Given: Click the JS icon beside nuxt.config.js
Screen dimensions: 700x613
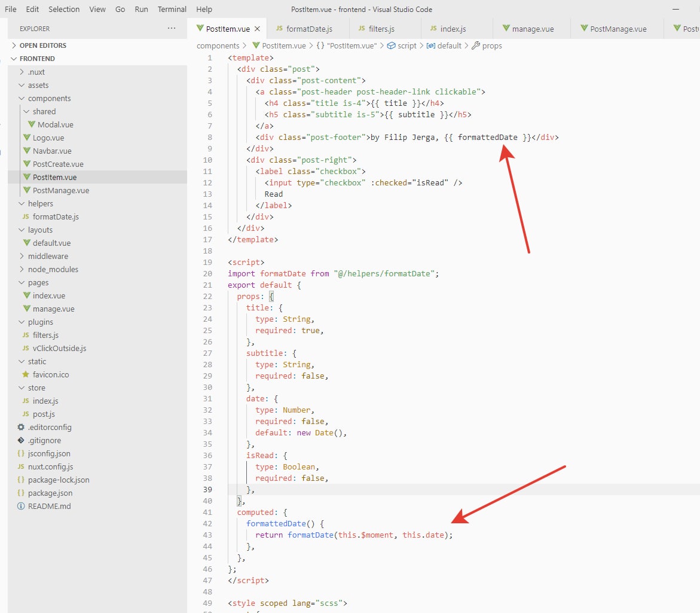Looking at the screenshot, I should pos(21,466).
